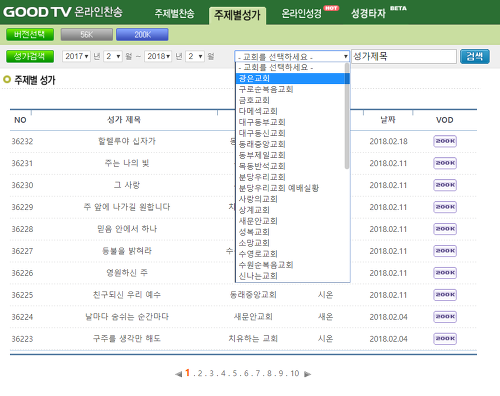Click the church list scrollbar thumb

(347, 116)
